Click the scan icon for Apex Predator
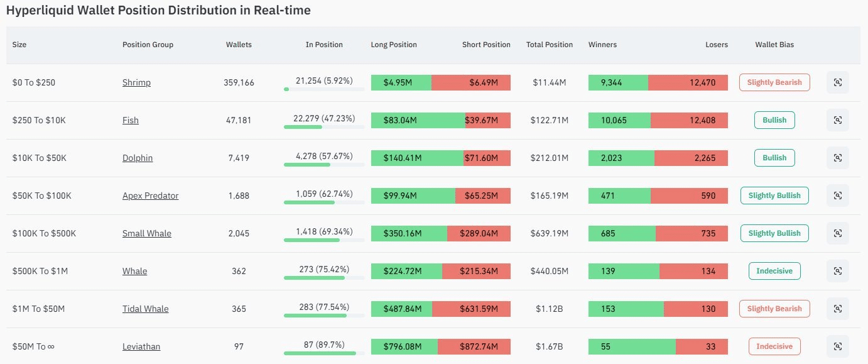This screenshot has width=868, height=364. pos(837,196)
